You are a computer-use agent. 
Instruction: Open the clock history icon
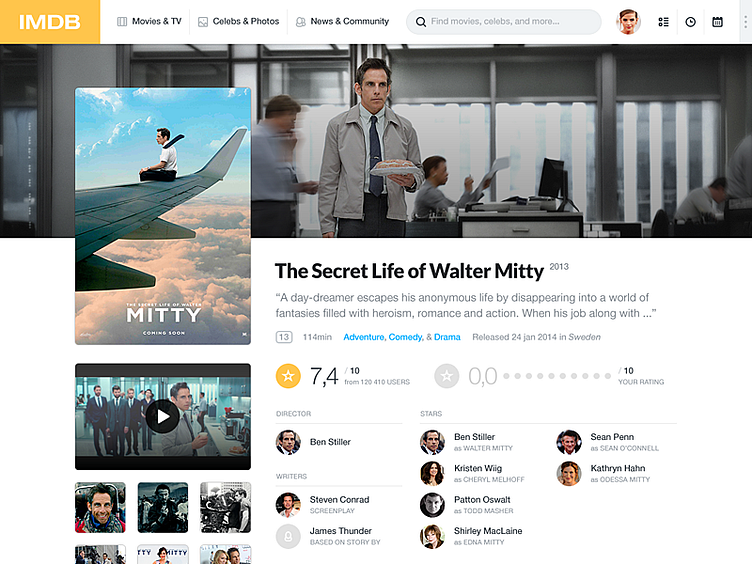[690, 22]
